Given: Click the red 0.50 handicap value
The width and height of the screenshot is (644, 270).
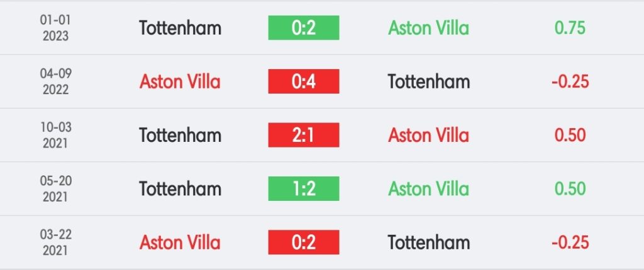Looking at the screenshot, I should click(570, 135).
